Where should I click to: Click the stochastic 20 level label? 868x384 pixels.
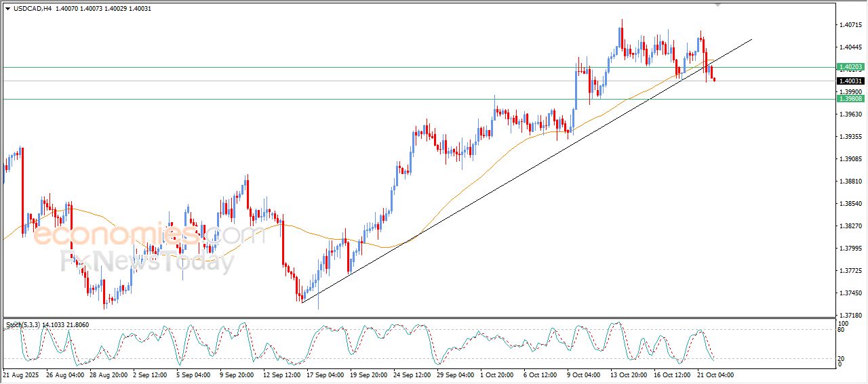point(840,358)
